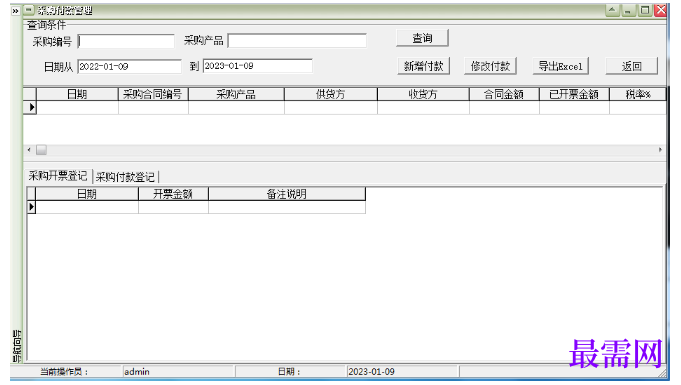This screenshot has height=385, width=681.
Task: Click the restore-up arrow button in title bar
Action: 612,10
